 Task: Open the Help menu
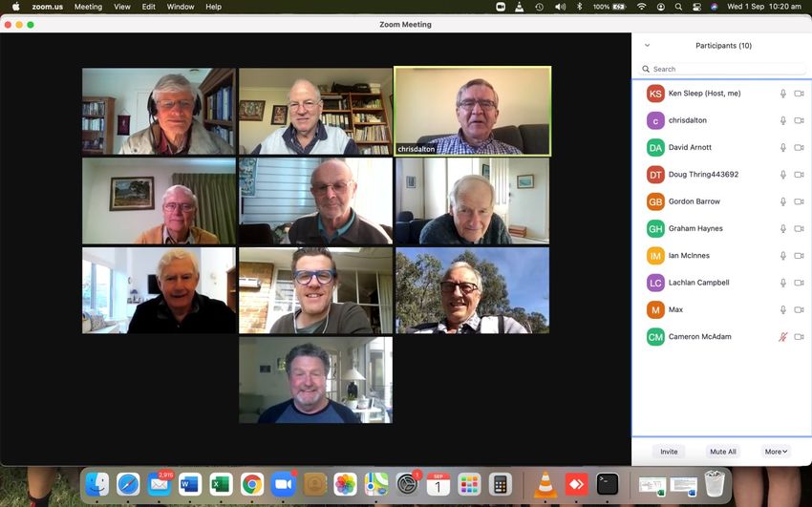click(x=213, y=7)
